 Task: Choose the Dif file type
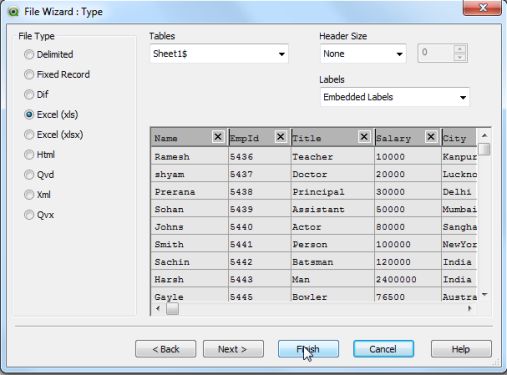[36, 94]
